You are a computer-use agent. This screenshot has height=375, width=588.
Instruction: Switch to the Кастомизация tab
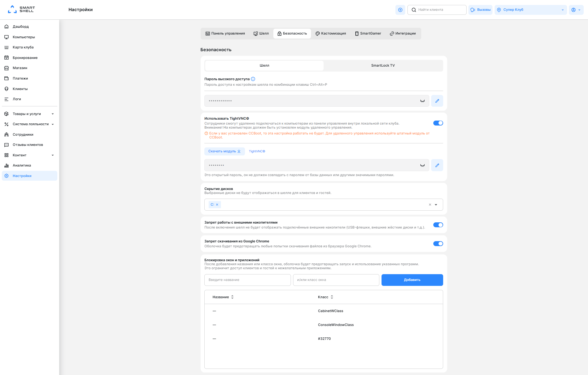pos(331,34)
